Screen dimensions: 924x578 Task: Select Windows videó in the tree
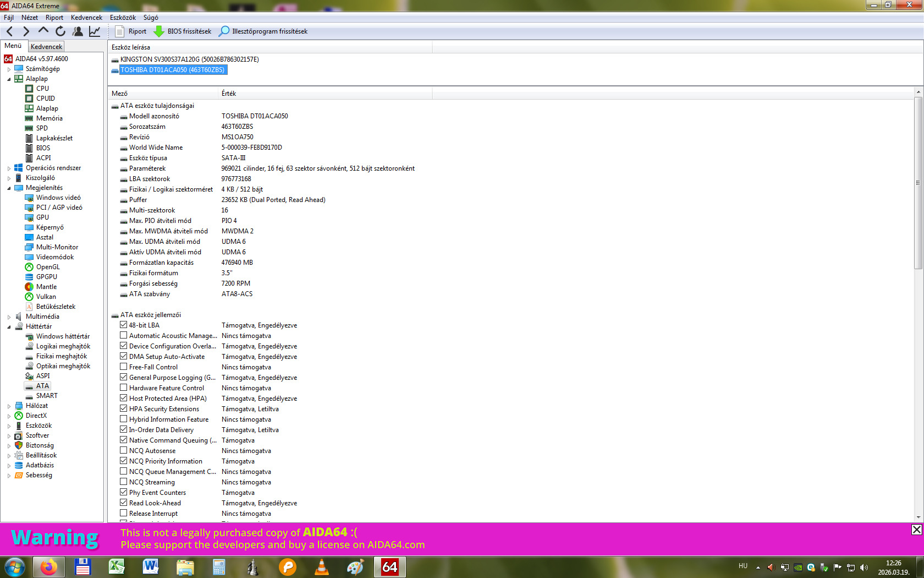tap(58, 198)
